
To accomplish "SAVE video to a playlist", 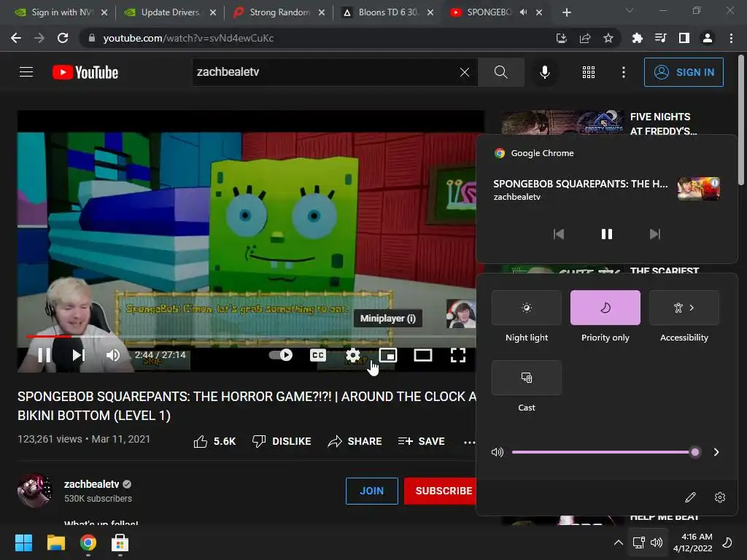I will tap(421, 441).
